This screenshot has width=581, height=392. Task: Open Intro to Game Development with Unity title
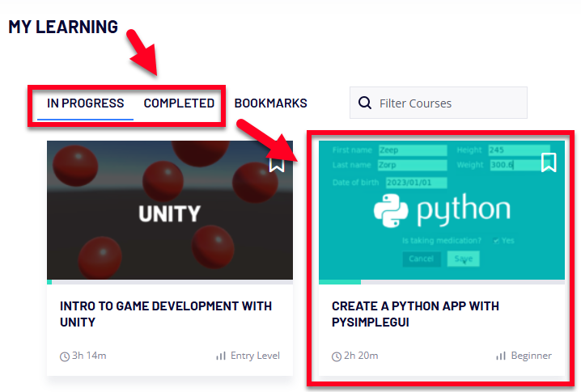coord(166,314)
